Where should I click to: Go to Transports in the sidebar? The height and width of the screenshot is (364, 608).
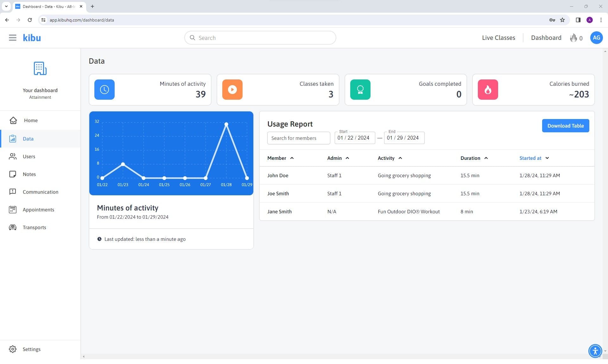tap(34, 227)
